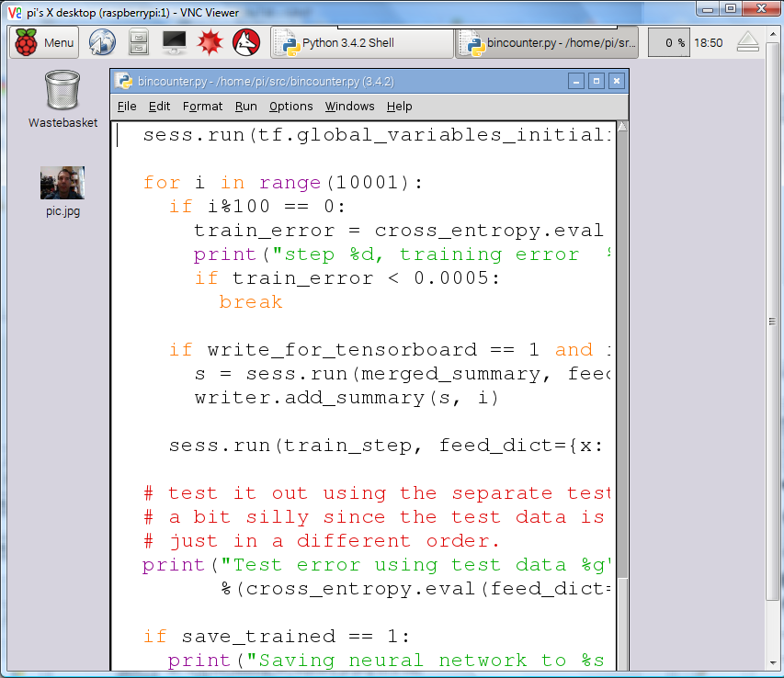
Task: Open the Mathematica red spiky icon
Action: [x=211, y=42]
